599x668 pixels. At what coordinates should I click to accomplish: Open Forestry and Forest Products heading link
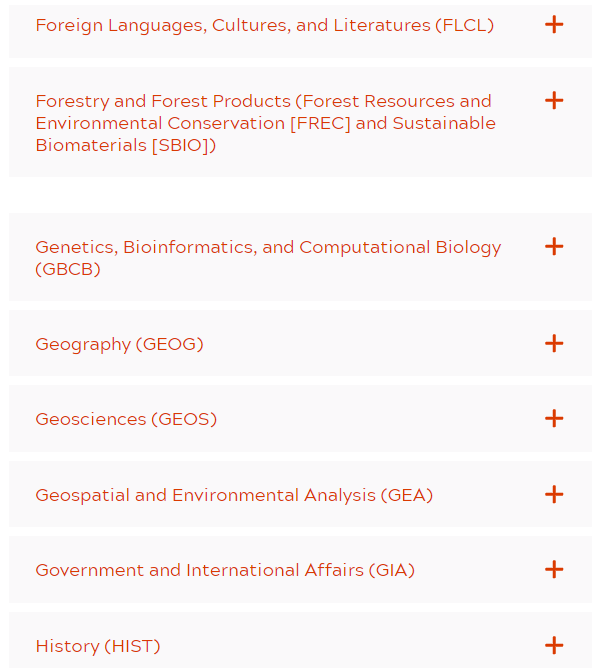point(265,123)
